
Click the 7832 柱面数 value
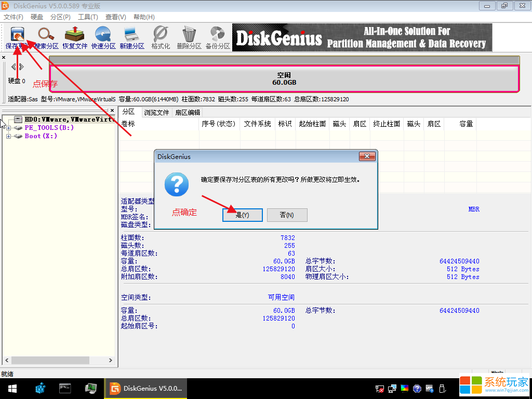[x=288, y=238]
